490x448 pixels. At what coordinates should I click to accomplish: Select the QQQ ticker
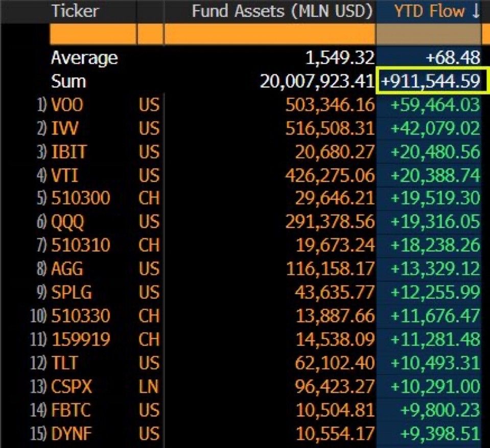click(67, 222)
